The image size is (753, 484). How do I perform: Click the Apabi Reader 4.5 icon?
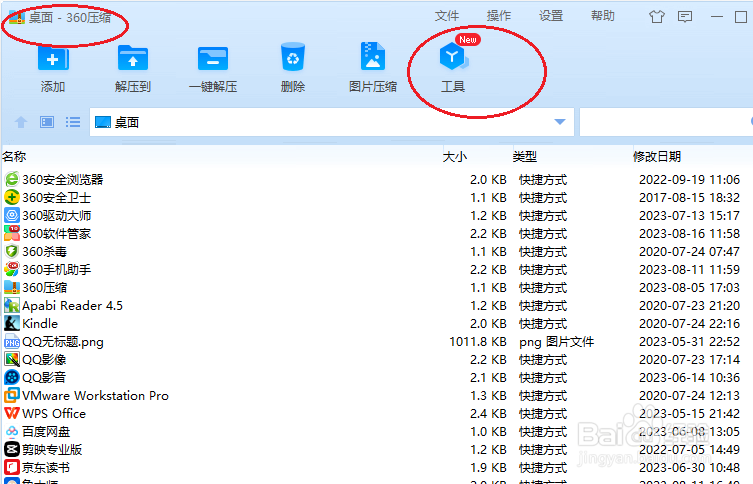click(x=12, y=305)
